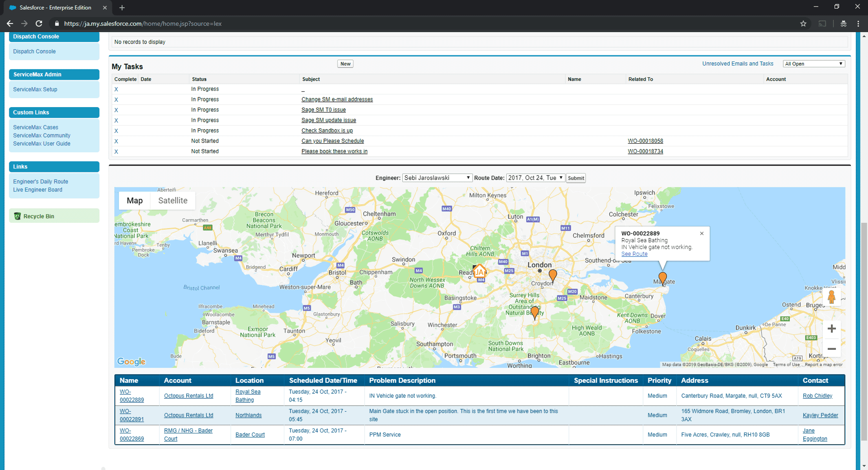Screen dimensions: 868x470
Task: Activate the Street View pegman on the map
Action: click(831, 296)
